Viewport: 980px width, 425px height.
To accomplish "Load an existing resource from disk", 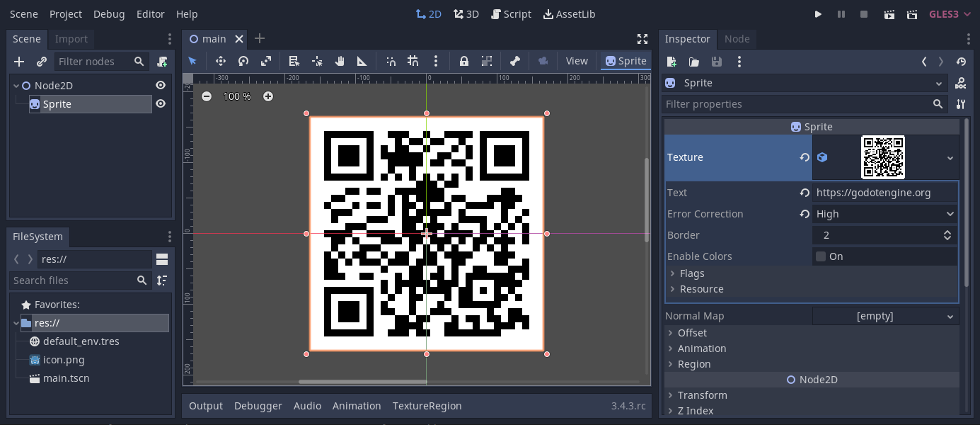I will [x=694, y=62].
